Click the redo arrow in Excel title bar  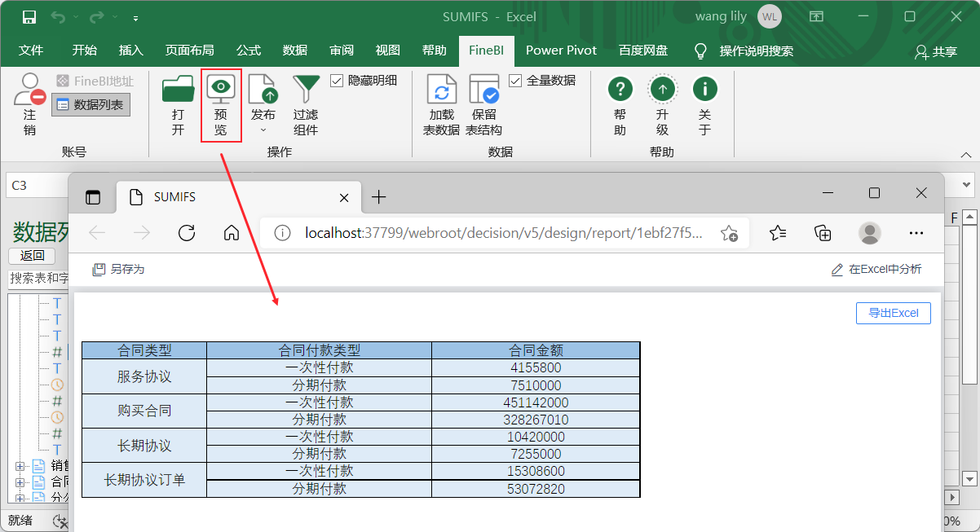click(97, 16)
